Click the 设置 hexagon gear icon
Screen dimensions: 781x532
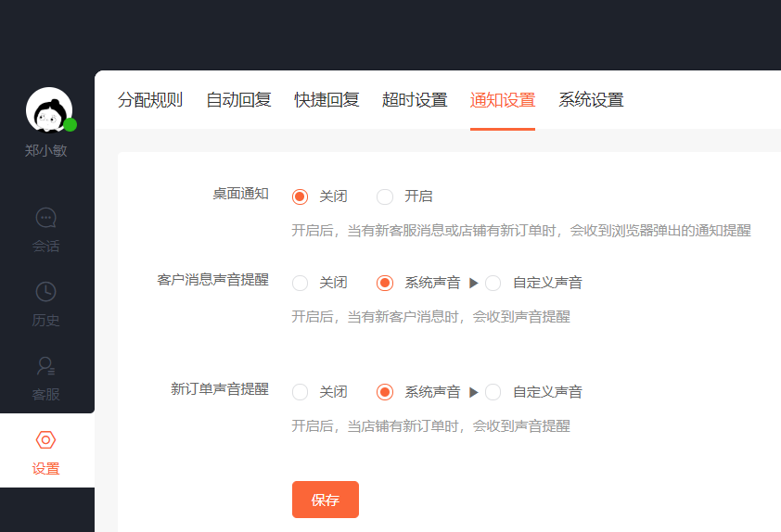45,440
